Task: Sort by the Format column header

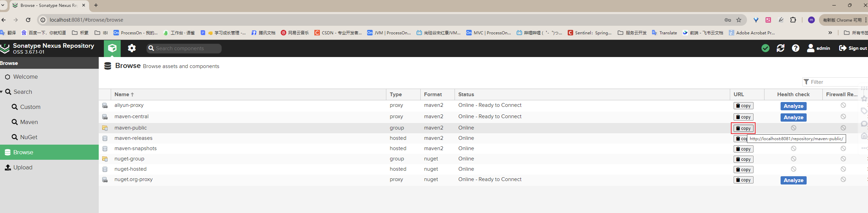Action: click(437, 94)
